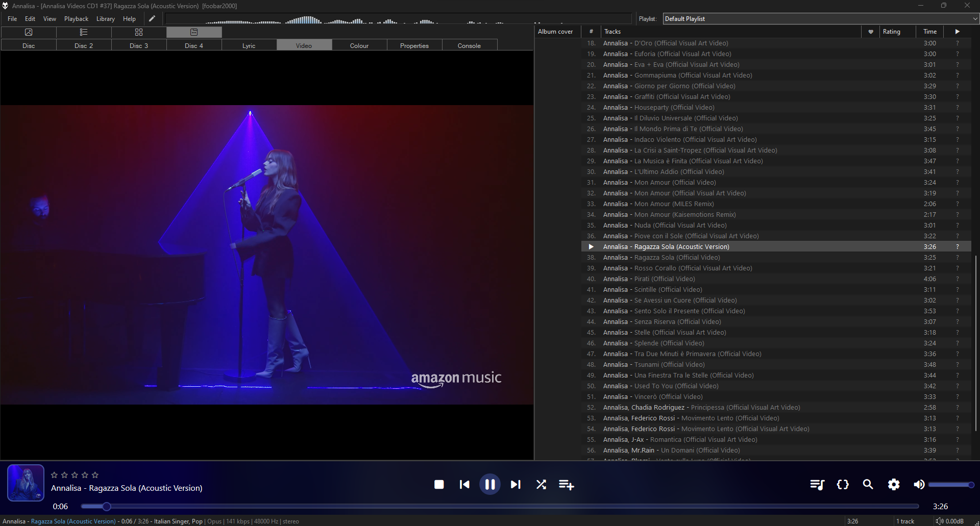This screenshot has width=980, height=526.
Task: Adjust the volume slider in player bar
Action: click(x=951, y=485)
